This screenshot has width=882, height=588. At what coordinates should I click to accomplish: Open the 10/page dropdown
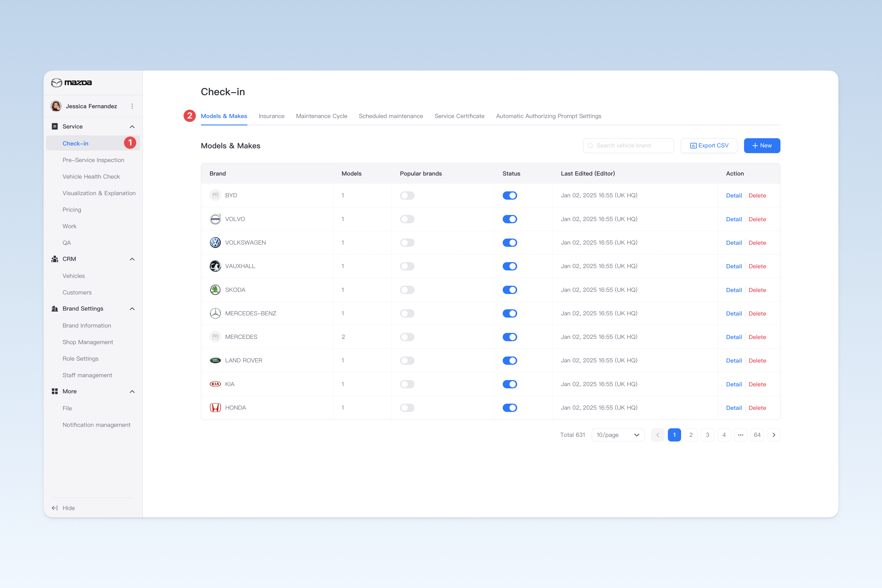[618, 435]
